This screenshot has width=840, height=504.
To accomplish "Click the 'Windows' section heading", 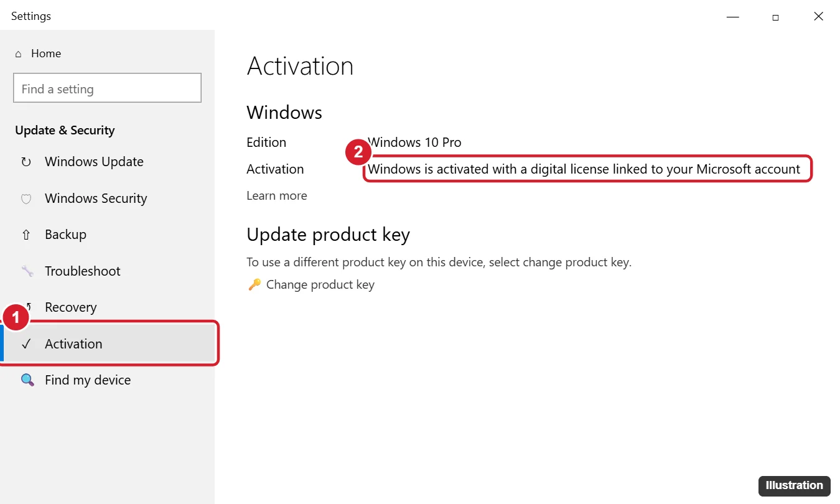I will pyautogui.click(x=284, y=113).
